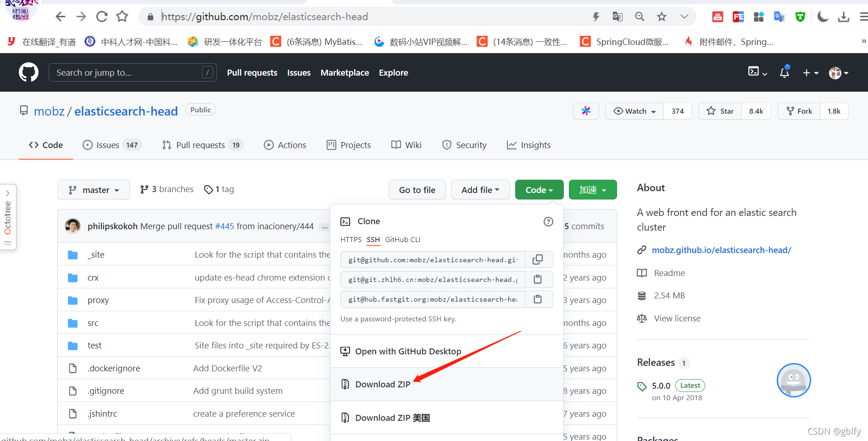Bookmark page with the address bar star
The width and height of the screenshot is (868, 441).
[662, 17]
